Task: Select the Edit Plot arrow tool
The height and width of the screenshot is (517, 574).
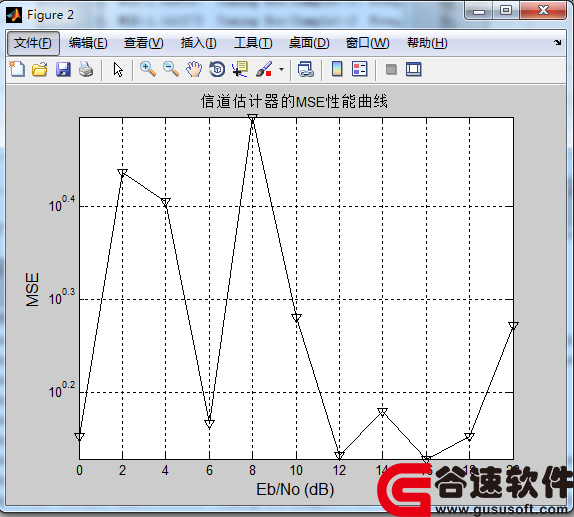Action: [x=118, y=70]
